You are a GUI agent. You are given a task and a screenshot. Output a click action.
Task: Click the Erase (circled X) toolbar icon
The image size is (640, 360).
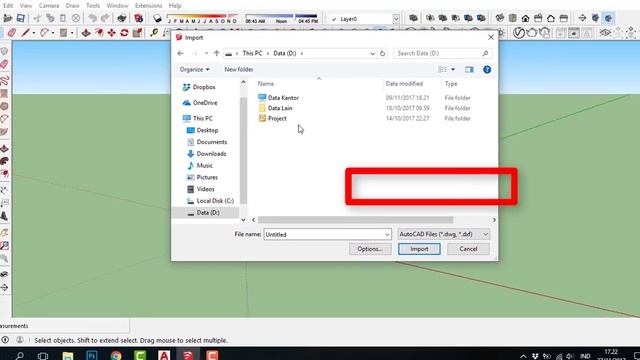(76, 18)
